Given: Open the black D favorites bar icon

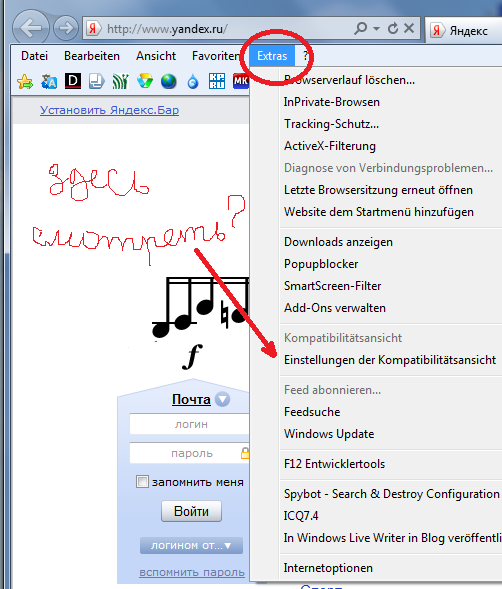Looking at the screenshot, I should (x=73, y=81).
